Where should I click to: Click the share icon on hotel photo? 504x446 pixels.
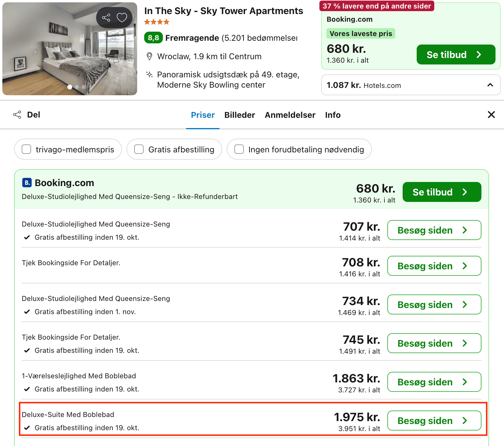click(x=106, y=18)
